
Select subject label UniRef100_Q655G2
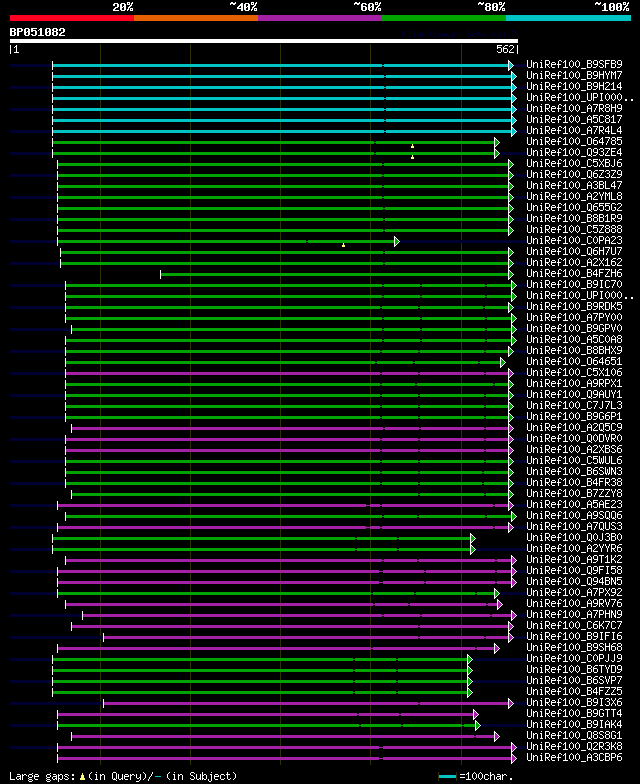tap(574, 208)
